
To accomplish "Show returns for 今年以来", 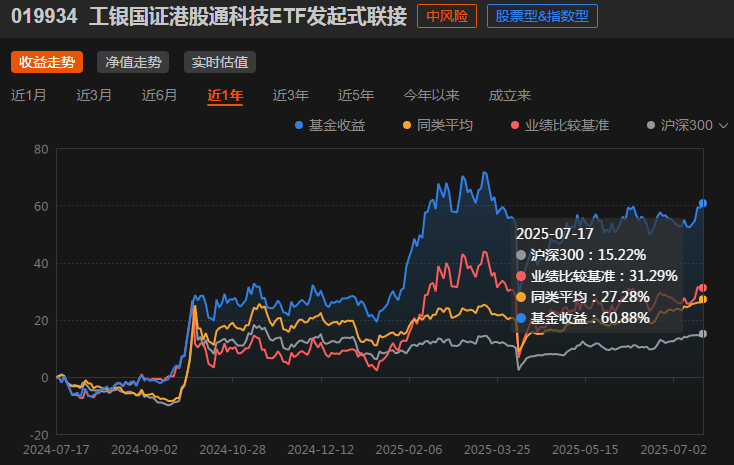I will click(432, 95).
